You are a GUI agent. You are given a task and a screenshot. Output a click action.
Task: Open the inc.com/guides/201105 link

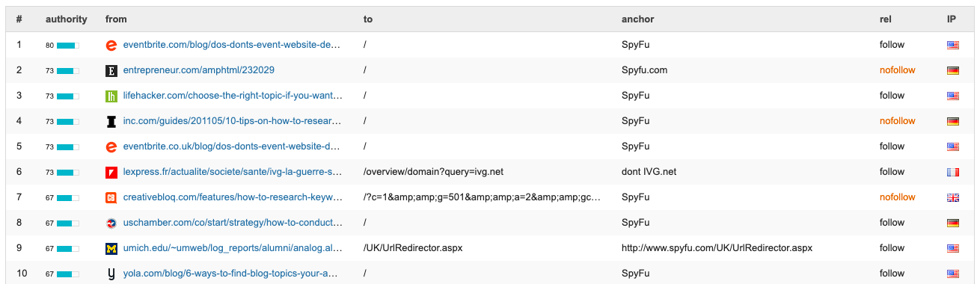pyautogui.click(x=232, y=121)
